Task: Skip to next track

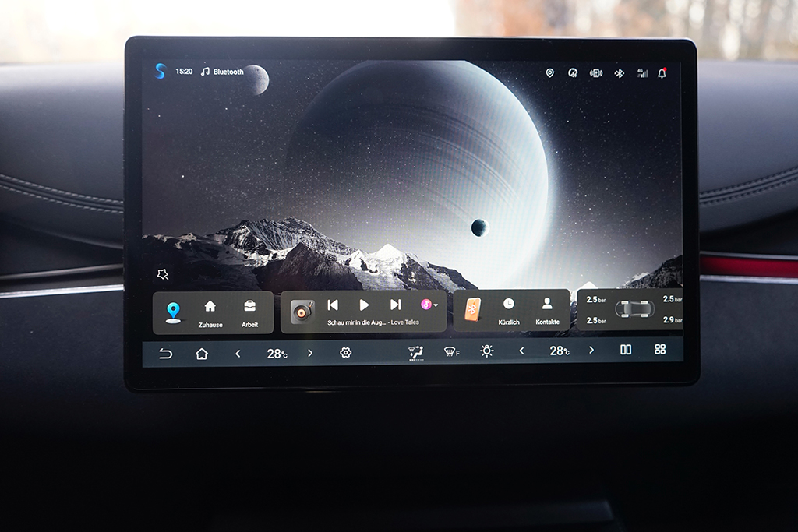Action: click(395, 305)
